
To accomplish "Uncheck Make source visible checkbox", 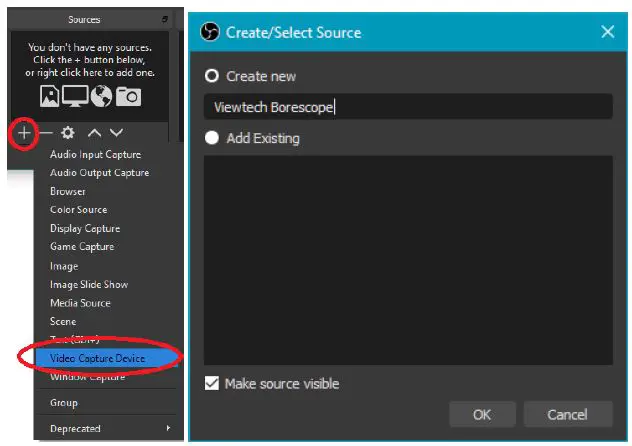I will coord(211,383).
